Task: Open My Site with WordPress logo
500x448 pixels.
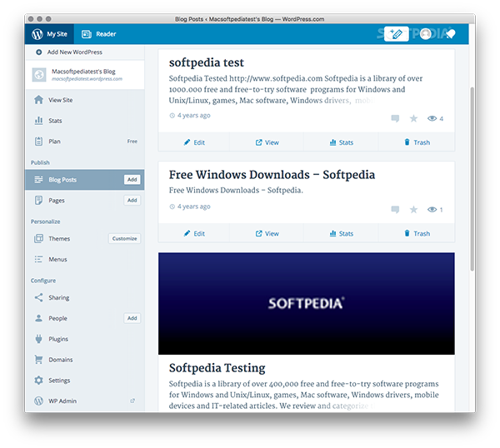Action: 49,34
